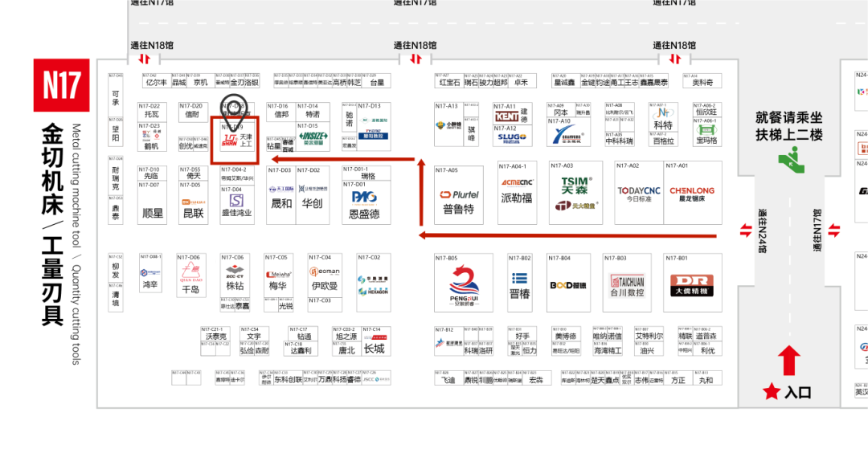Click the 红宝石 booth label
Image resolution: width=868 pixels, height=449 pixels.
pyautogui.click(x=449, y=83)
